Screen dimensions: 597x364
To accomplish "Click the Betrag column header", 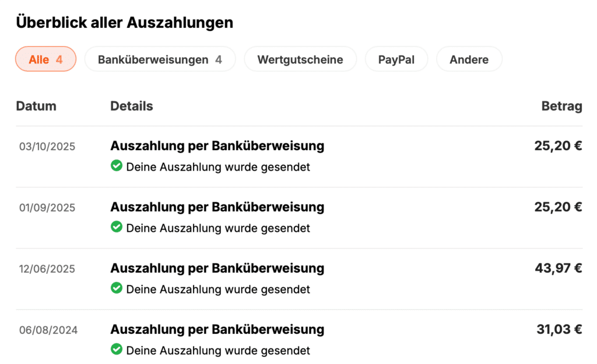I will tap(561, 106).
